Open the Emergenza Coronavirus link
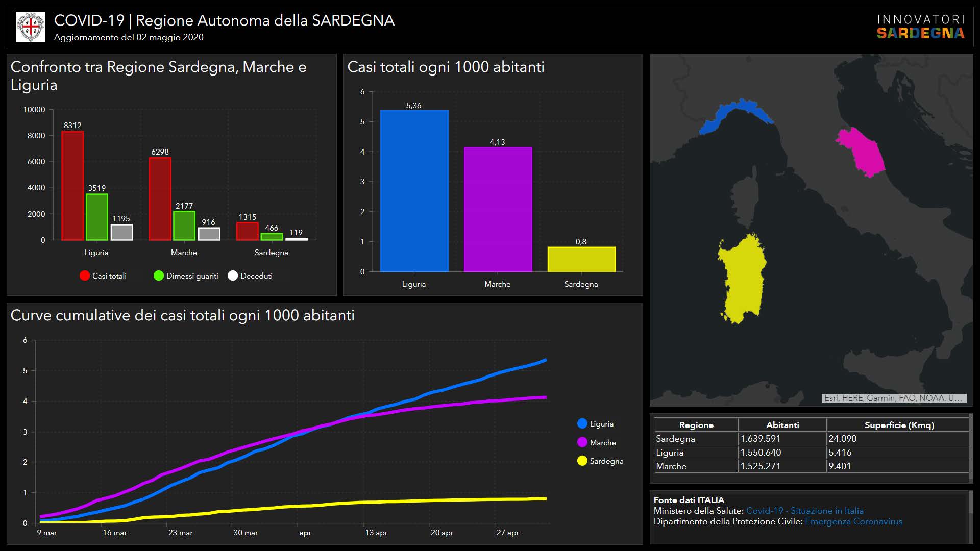The height and width of the screenshot is (551, 980). (x=853, y=522)
